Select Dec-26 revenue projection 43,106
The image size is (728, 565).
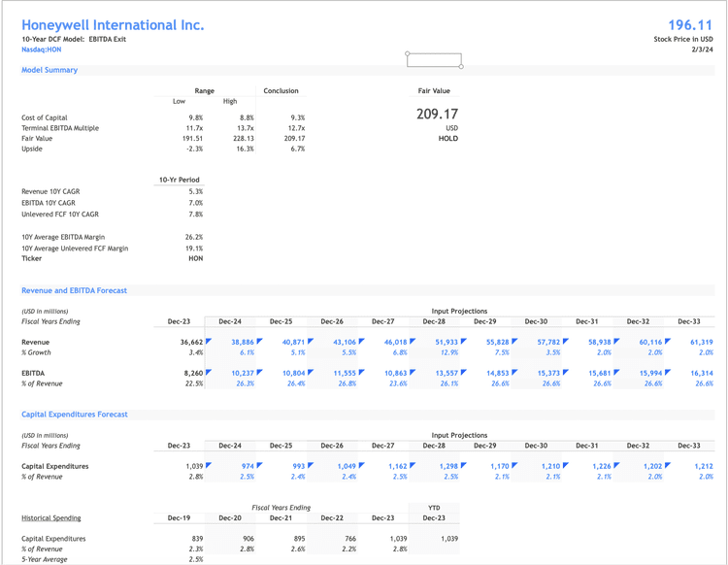(x=345, y=342)
